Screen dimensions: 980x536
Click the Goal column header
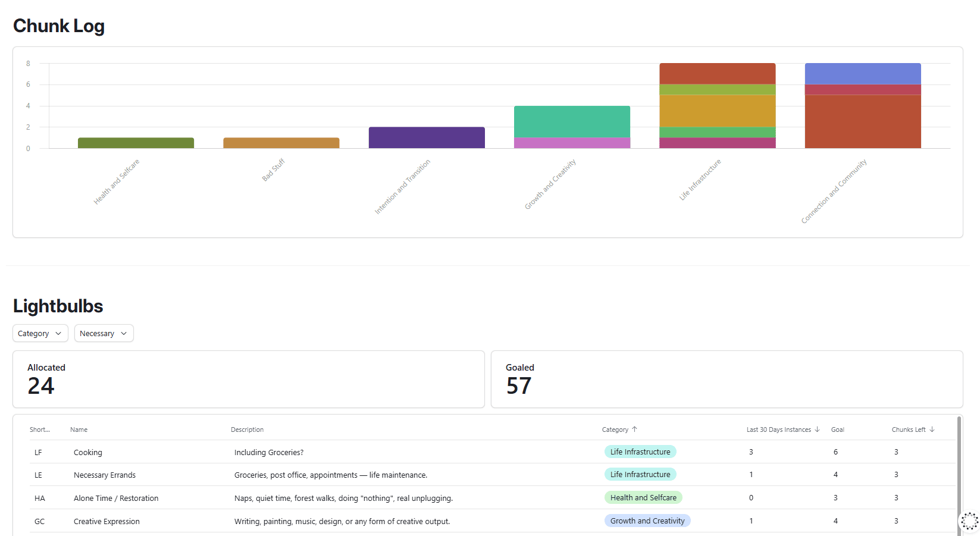click(838, 430)
